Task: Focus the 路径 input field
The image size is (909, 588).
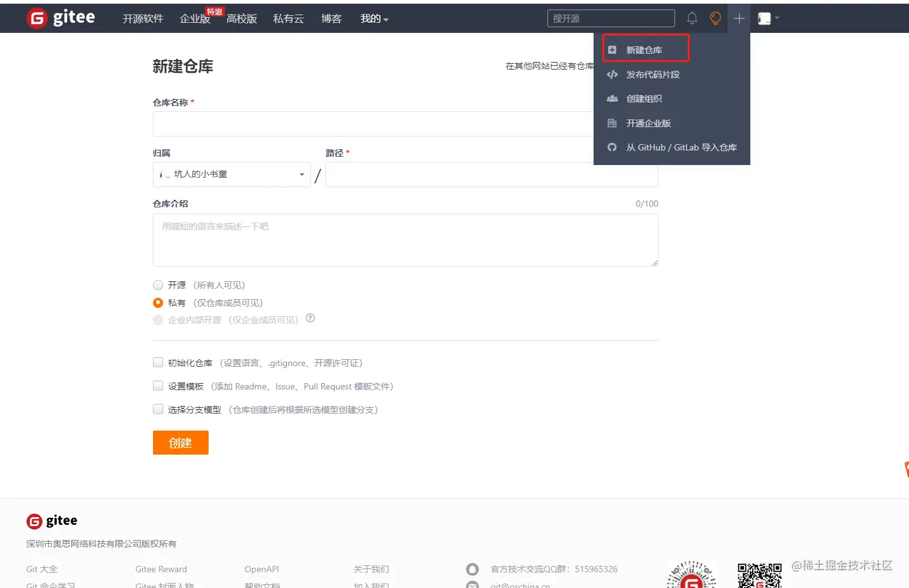Action: 491,175
